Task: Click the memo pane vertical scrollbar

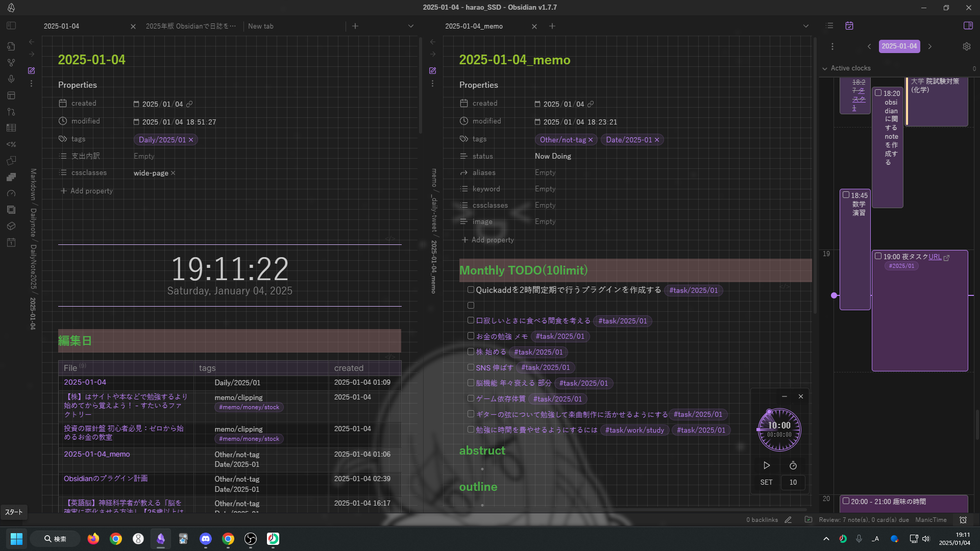Action: [815, 175]
